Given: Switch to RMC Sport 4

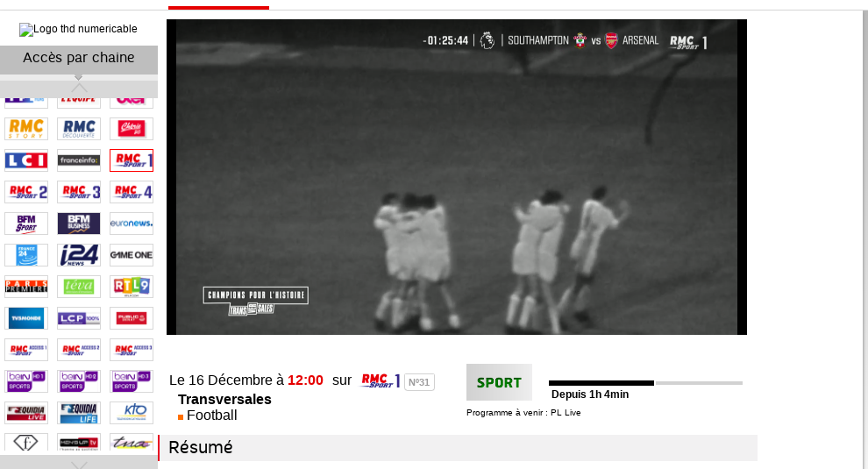Looking at the screenshot, I should [x=132, y=192].
